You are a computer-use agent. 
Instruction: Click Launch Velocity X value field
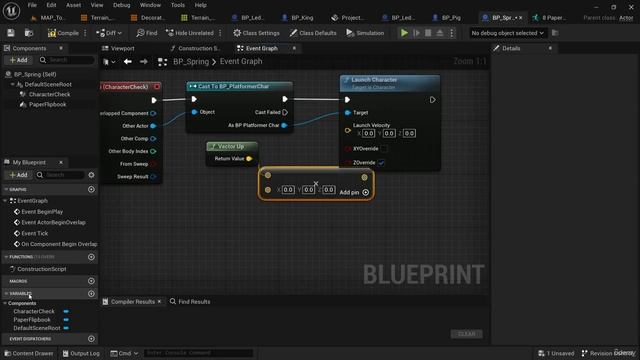point(368,133)
